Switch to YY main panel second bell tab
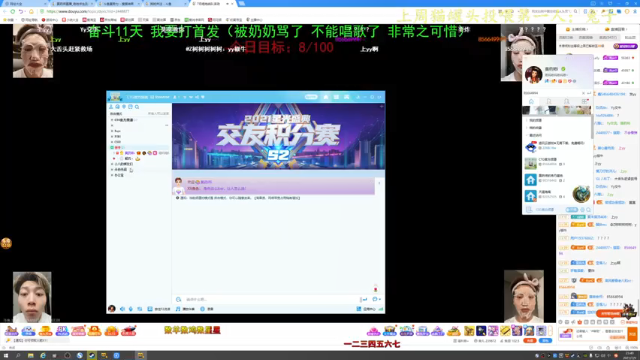 tap(549, 101)
